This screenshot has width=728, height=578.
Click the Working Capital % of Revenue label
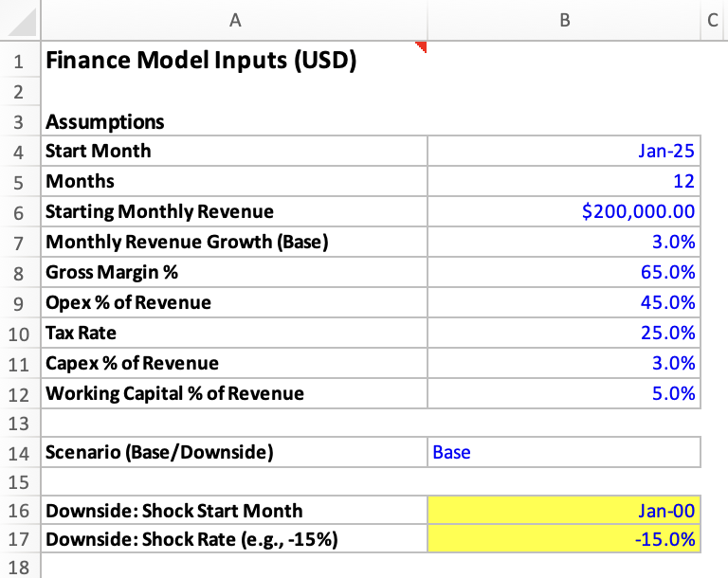(175, 393)
